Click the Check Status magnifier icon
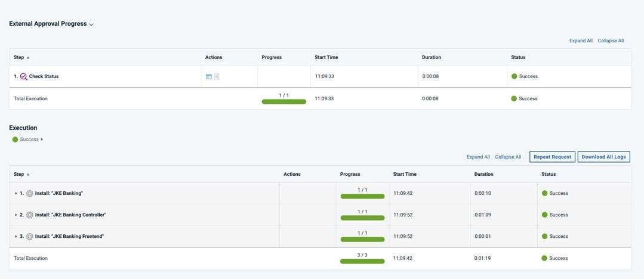 24,76
